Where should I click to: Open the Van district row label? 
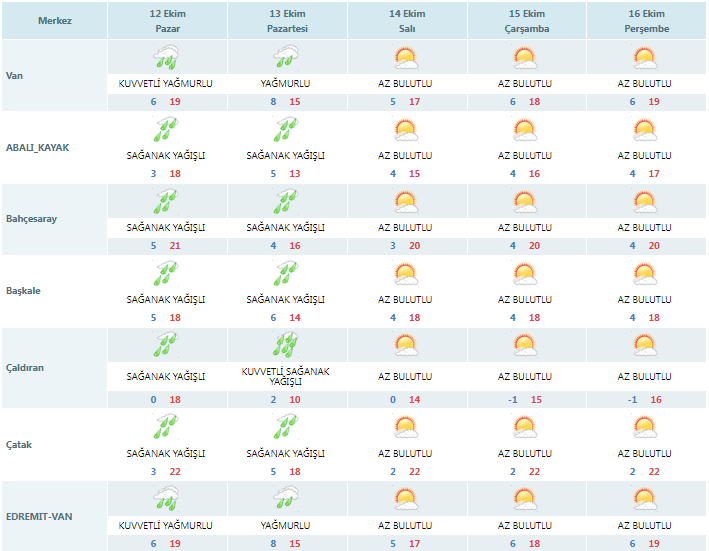(15, 76)
